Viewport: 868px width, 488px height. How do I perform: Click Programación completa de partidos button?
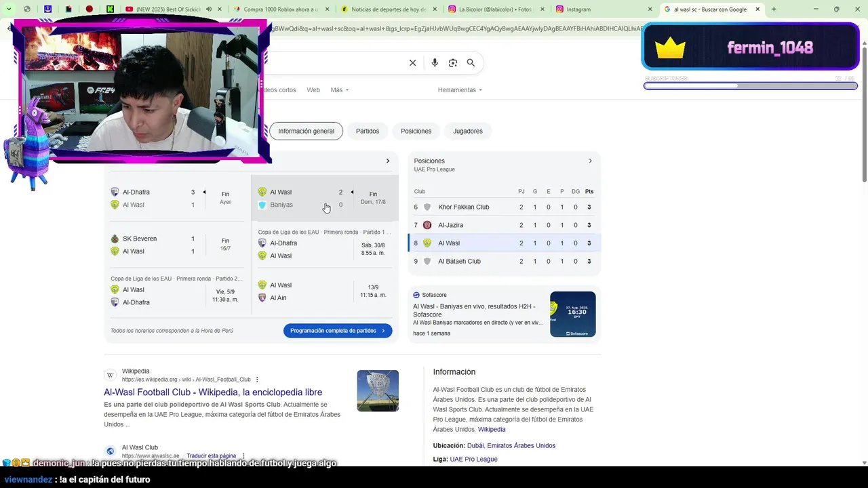[338, 331]
